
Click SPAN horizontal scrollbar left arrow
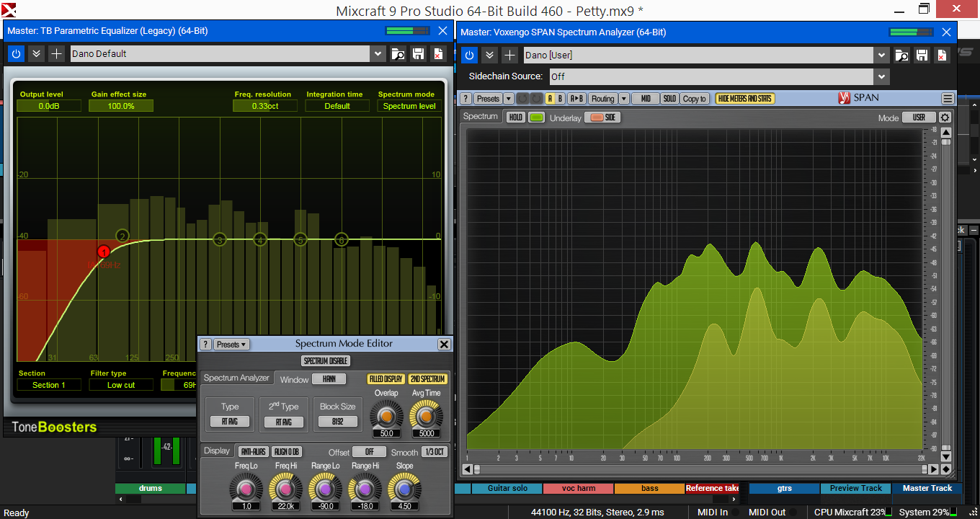point(467,469)
